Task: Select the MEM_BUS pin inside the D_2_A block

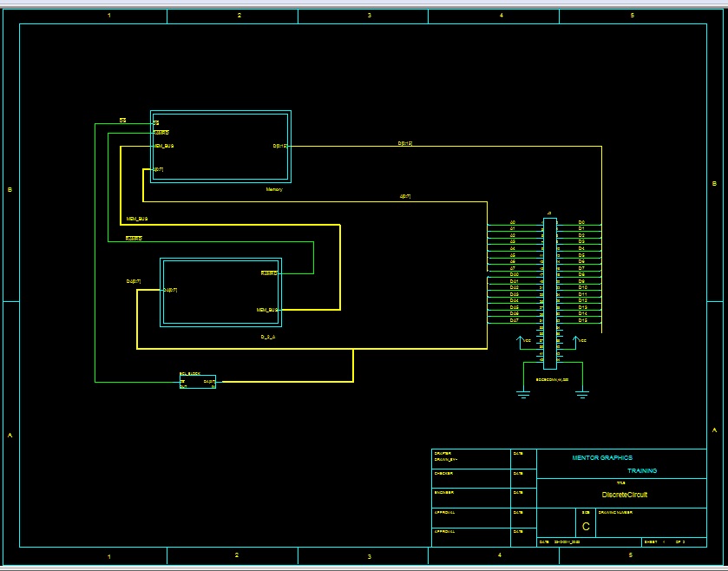Action: tap(267, 310)
